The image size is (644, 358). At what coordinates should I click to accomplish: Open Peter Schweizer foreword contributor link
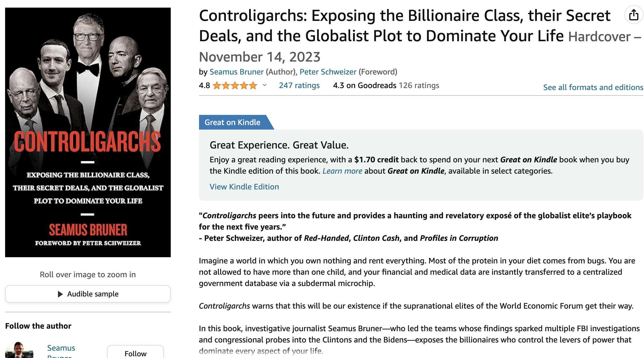[328, 72]
